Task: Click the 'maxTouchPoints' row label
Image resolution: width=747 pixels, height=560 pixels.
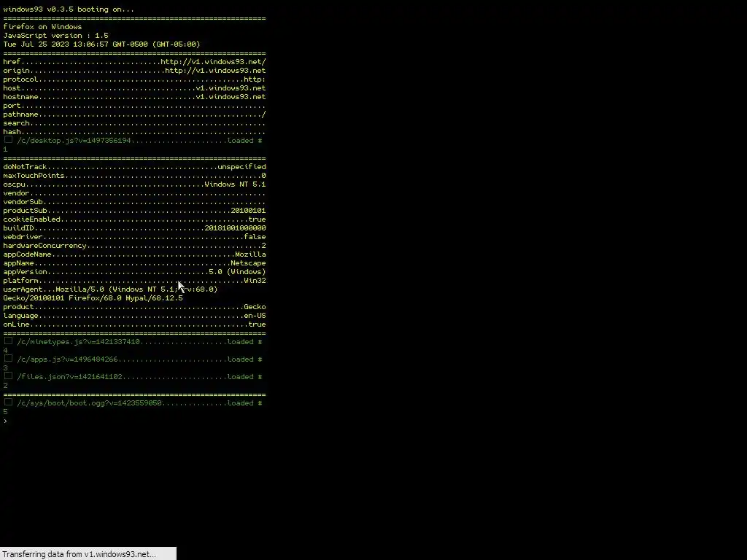Action: [34, 176]
